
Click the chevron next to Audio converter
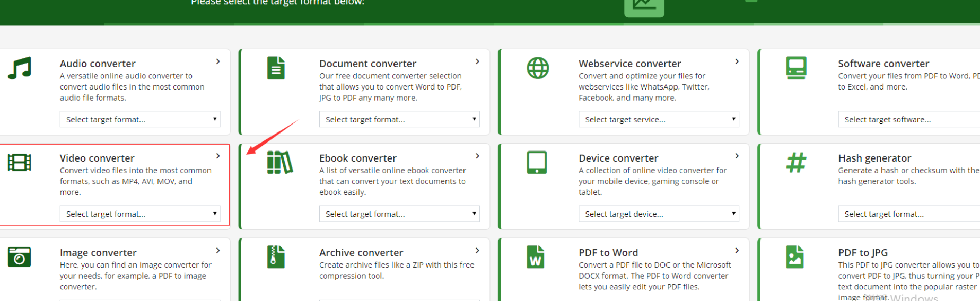(218, 61)
